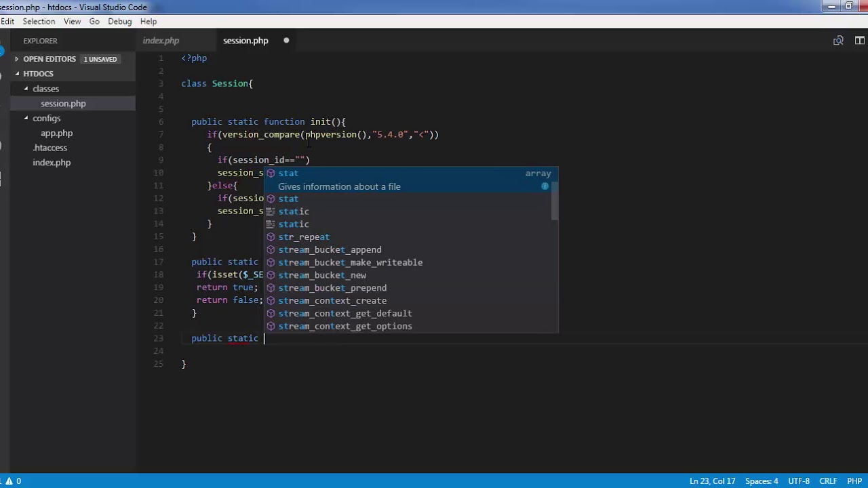Screen dimensions: 868x488
Task: Click Ln 23, Col 17 in status bar
Action: 712,481
